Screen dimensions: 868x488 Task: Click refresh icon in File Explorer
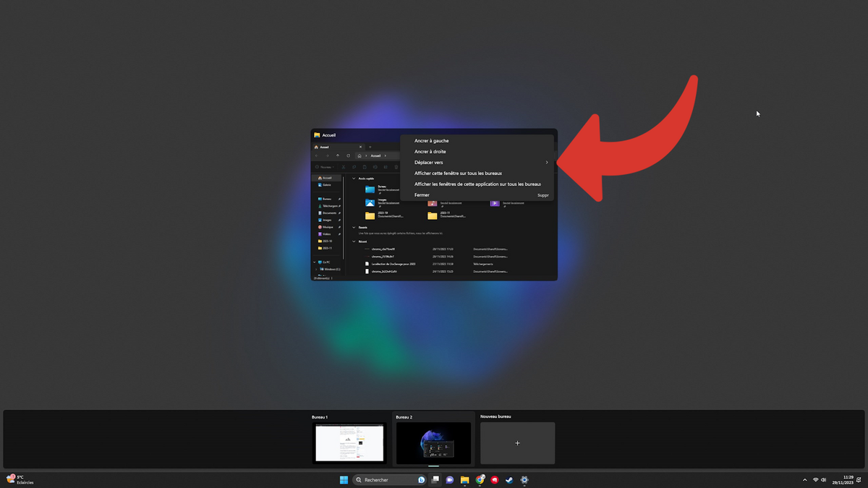[x=349, y=155]
